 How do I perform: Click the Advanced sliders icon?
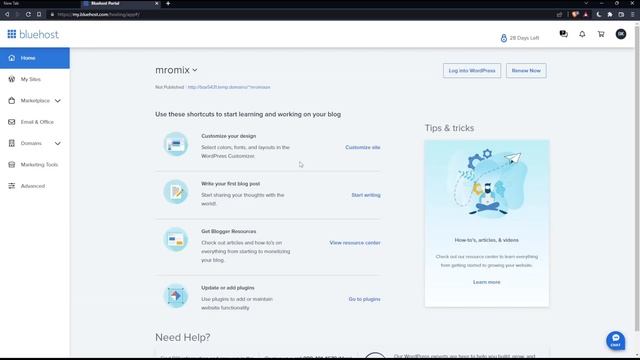coord(12,186)
